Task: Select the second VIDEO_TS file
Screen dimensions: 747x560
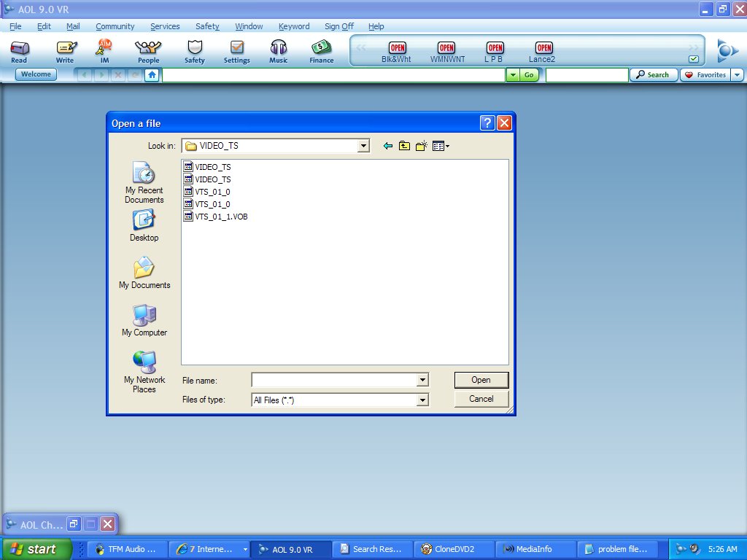Action: pyautogui.click(x=207, y=179)
